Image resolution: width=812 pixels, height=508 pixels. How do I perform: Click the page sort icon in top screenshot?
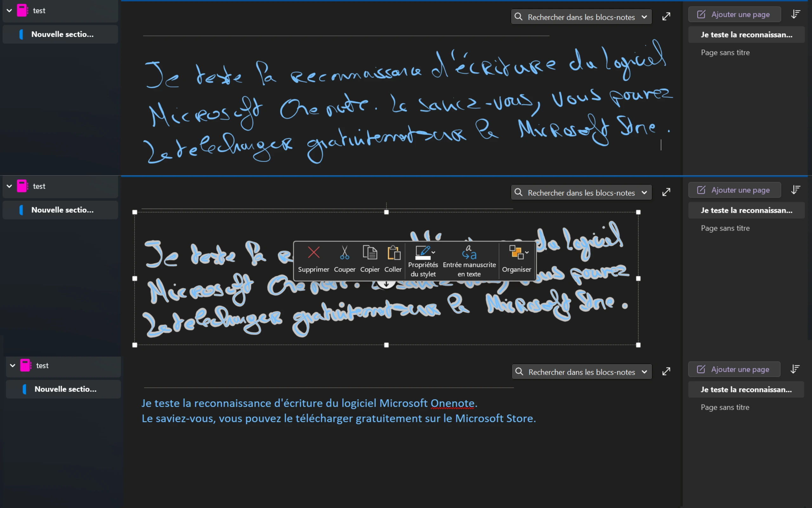click(796, 14)
